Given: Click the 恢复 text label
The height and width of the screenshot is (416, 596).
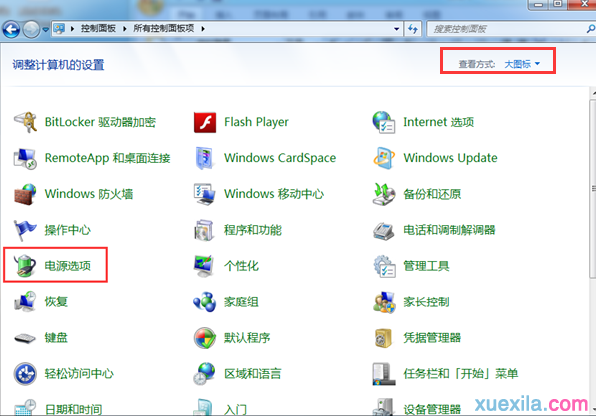Looking at the screenshot, I should click(x=56, y=302).
